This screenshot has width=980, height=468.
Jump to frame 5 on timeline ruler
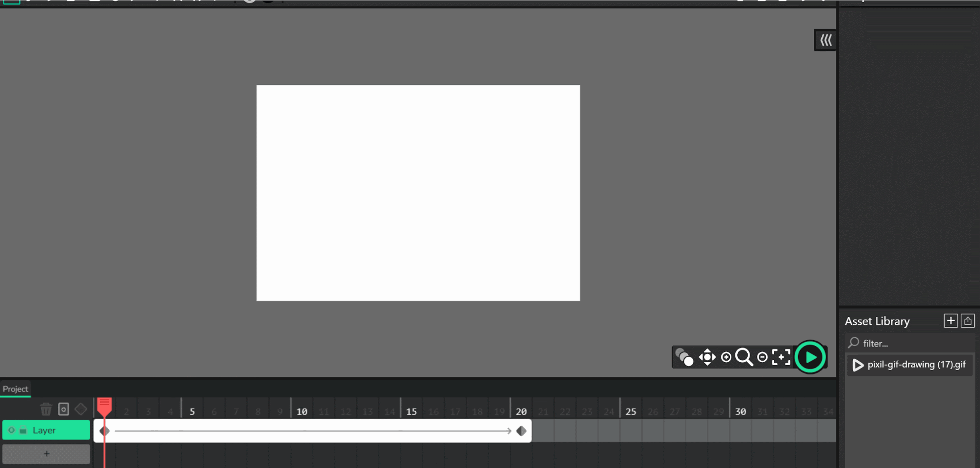[192, 412]
